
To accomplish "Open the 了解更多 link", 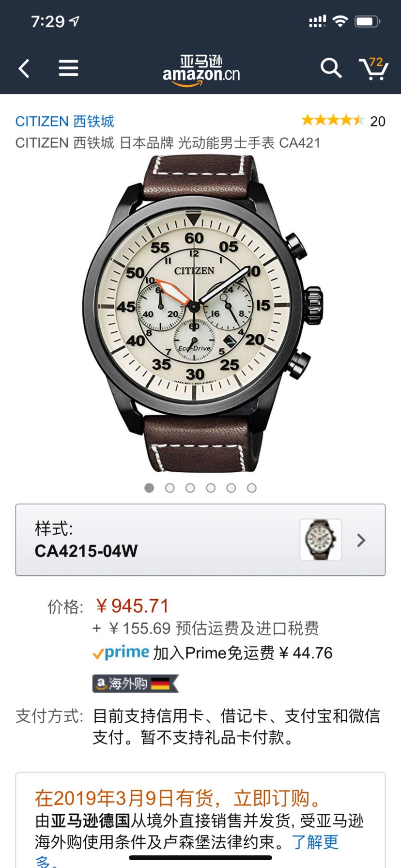I will [186, 852].
